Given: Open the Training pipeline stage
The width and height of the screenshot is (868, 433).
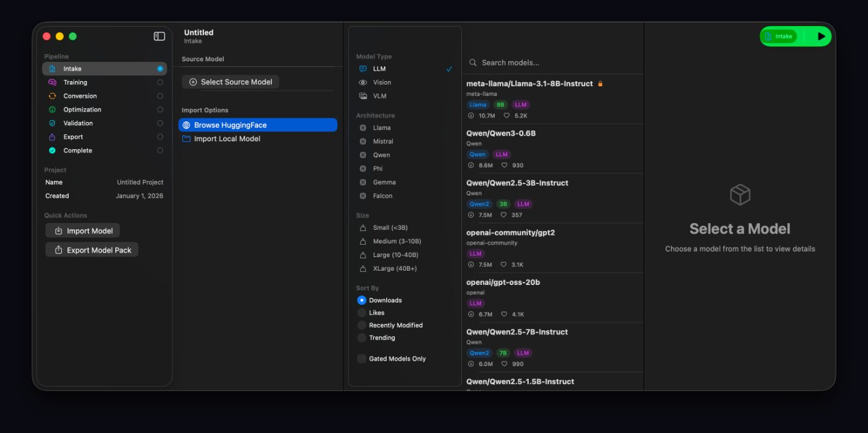Looking at the screenshot, I should pos(104,82).
